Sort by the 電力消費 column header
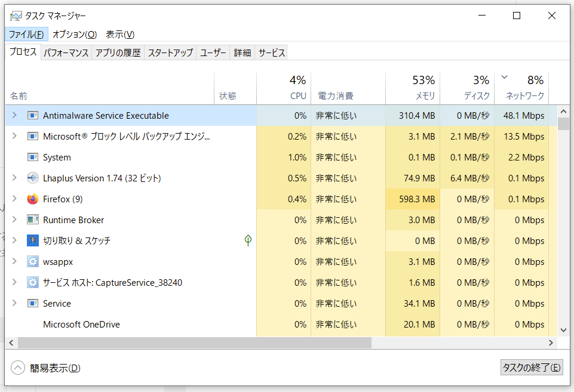 click(348, 88)
